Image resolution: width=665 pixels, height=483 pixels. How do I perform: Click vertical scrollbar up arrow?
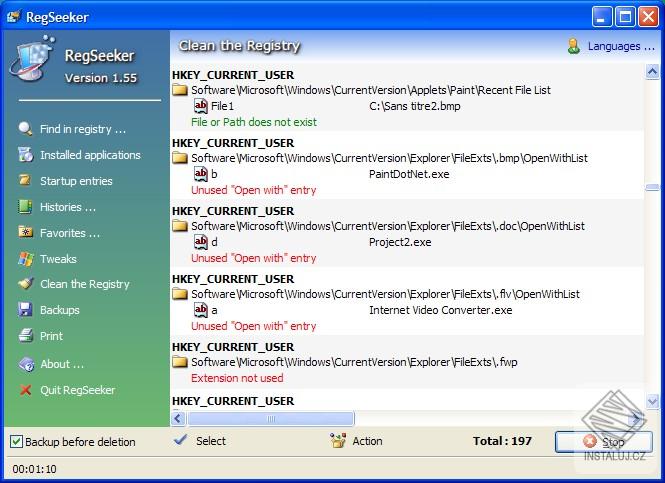click(652, 71)
